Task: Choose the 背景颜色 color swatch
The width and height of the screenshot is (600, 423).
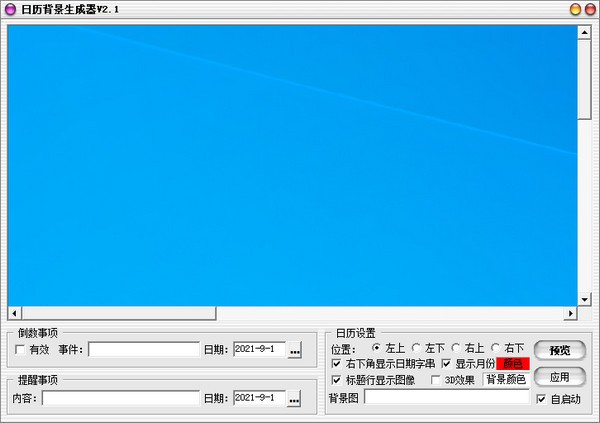Action: click(506, 380)
